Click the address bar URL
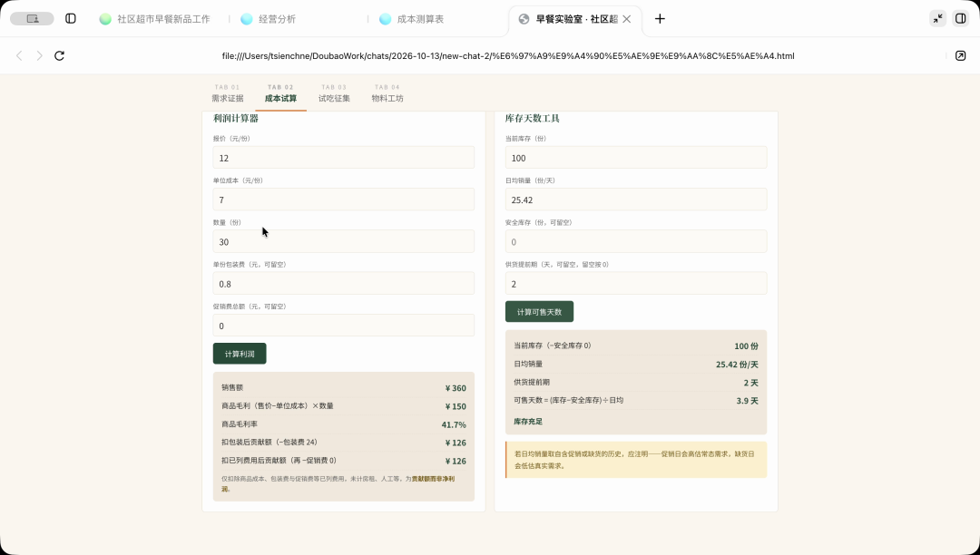 coord(507,55)
